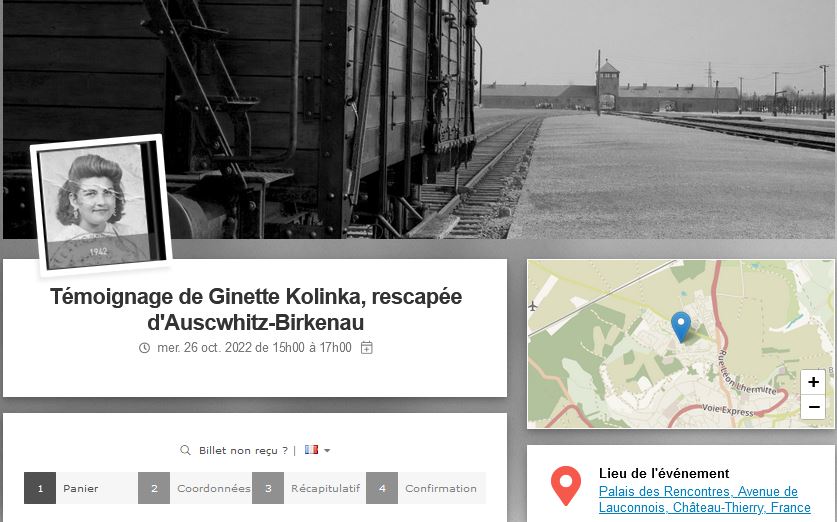837x522 pixels.
Task: Click the Billet non reçu ? link
Action: (x=243, y=450)
